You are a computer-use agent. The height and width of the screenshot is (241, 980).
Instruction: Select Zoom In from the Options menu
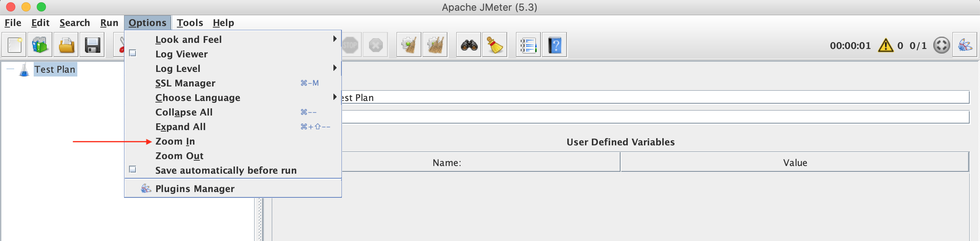pyautogui.click(x=175, y=141)
